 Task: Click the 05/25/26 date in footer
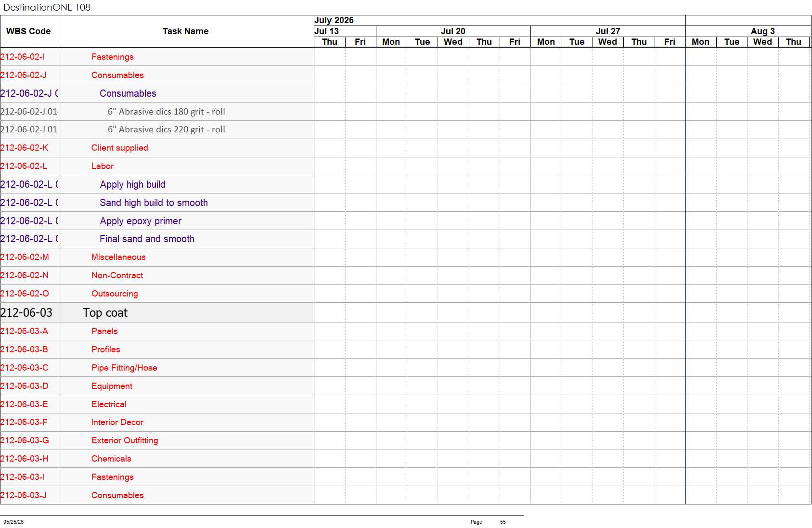(x=13, y=522)
